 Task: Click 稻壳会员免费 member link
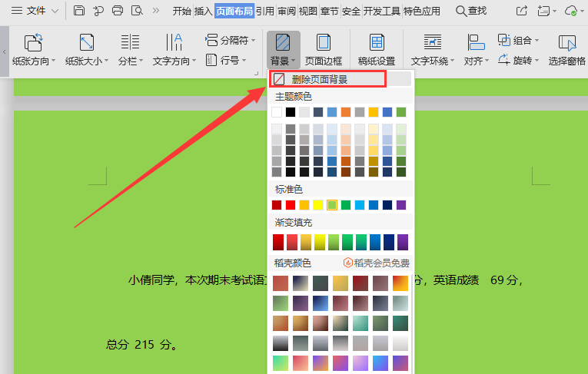pos(376,263)
